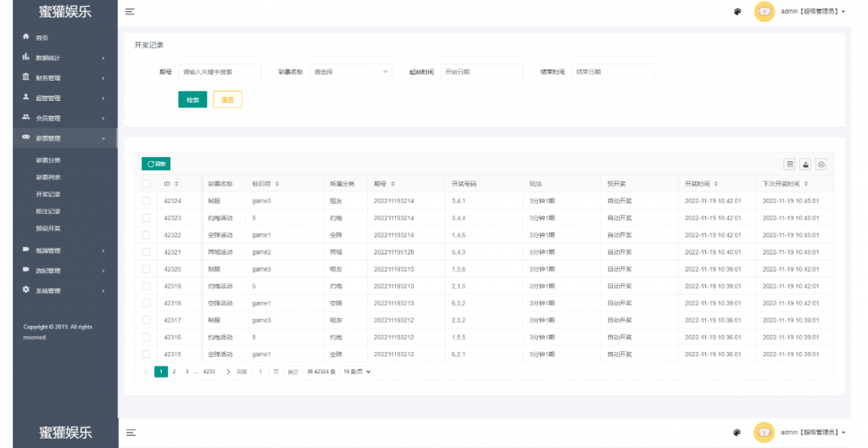
Task: Click the bar chart icon for 数据统计
Action: click(x=26, y=58)
